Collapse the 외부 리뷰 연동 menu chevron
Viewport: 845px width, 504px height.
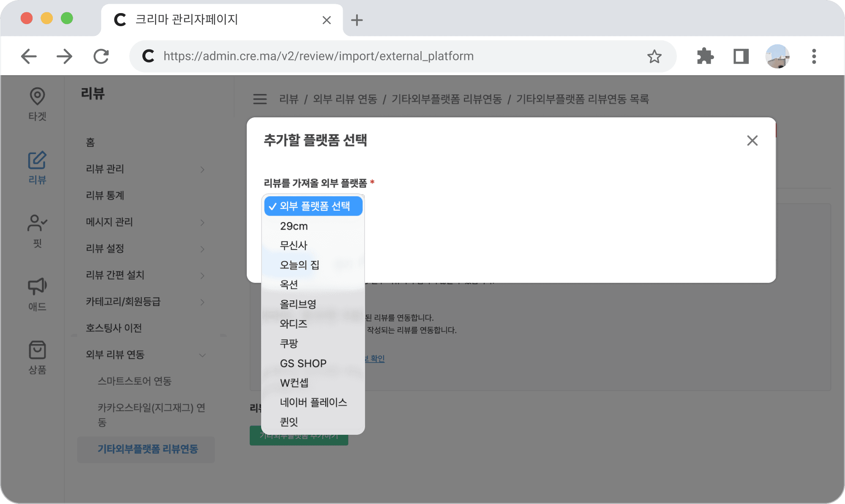(x=202, y=355)
